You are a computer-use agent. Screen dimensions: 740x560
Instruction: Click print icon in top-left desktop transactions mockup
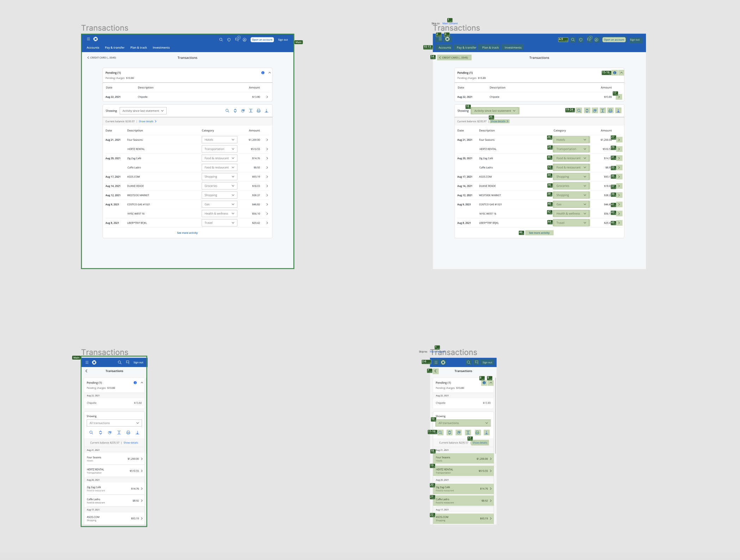(x=258, y=111)
